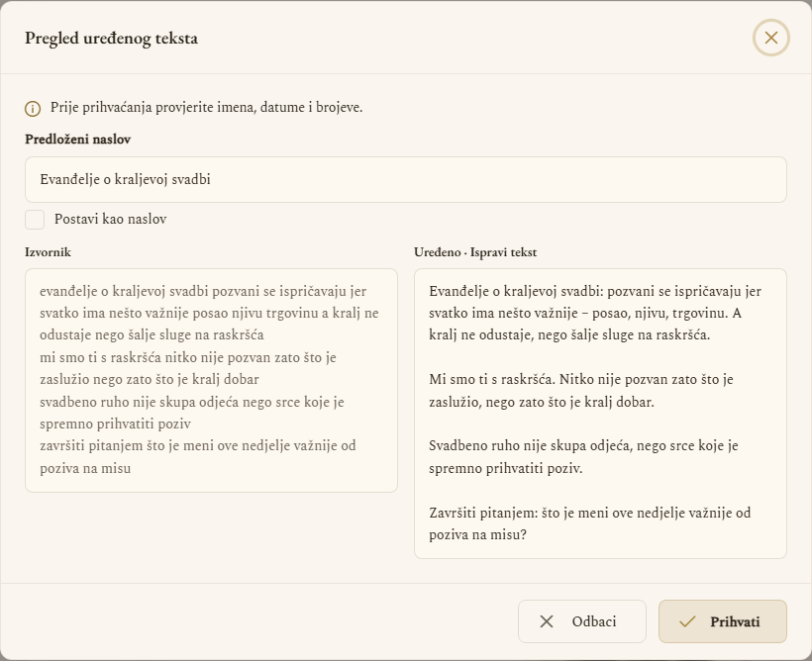Click the Postavi kao naslov label

click(110, 220)
